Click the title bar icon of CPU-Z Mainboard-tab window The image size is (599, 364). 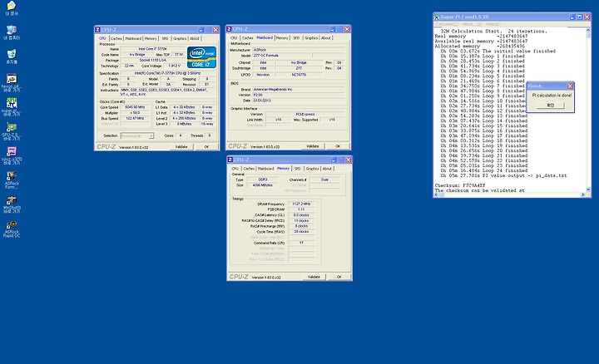[x=230, y=29]
